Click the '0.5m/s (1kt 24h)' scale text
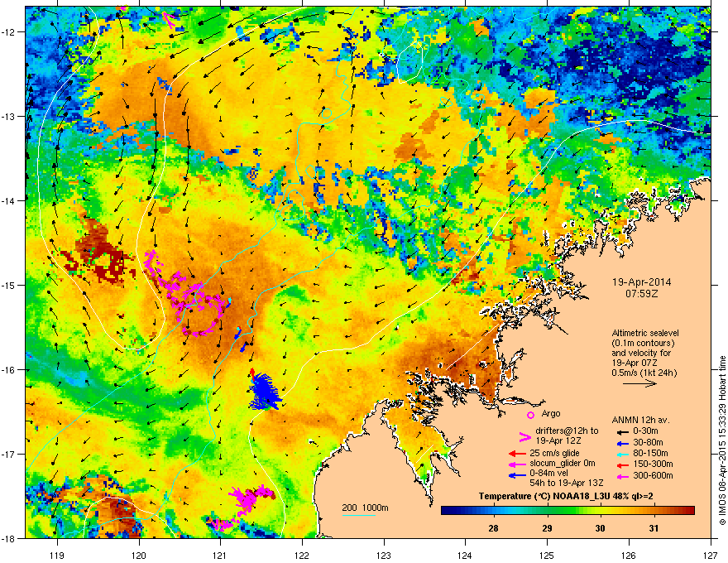Viewport: 728px width, 563px height. [644, 373]
